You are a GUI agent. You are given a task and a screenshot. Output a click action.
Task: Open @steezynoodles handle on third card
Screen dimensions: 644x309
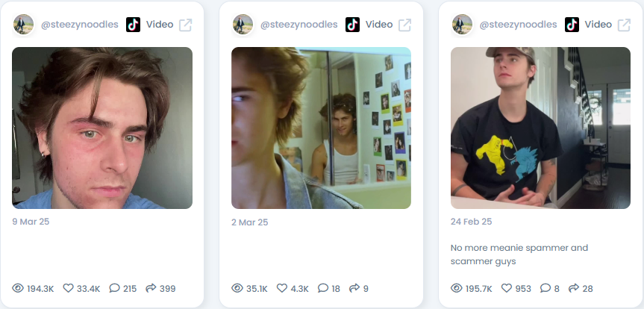pos(518,25)
